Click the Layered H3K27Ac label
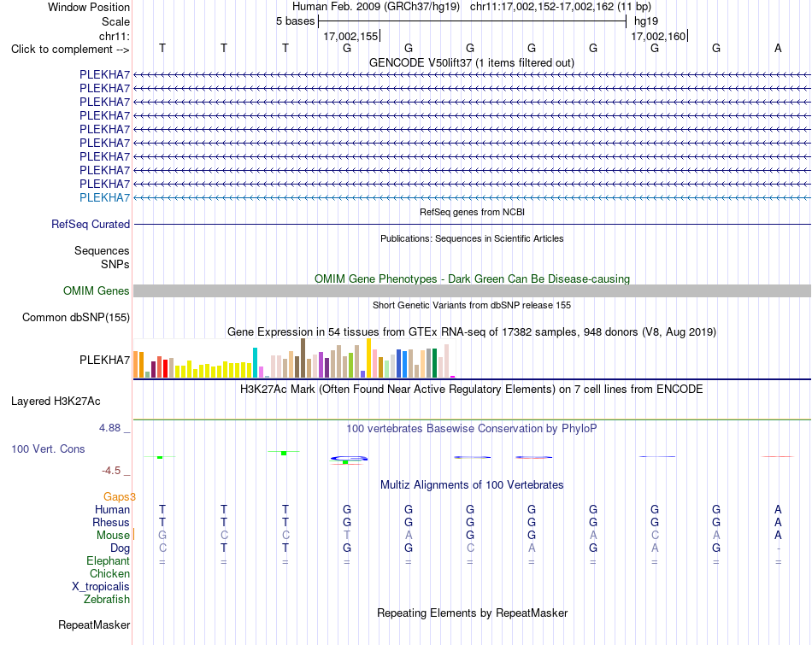The image size is (812, 645). coord(56,402)
